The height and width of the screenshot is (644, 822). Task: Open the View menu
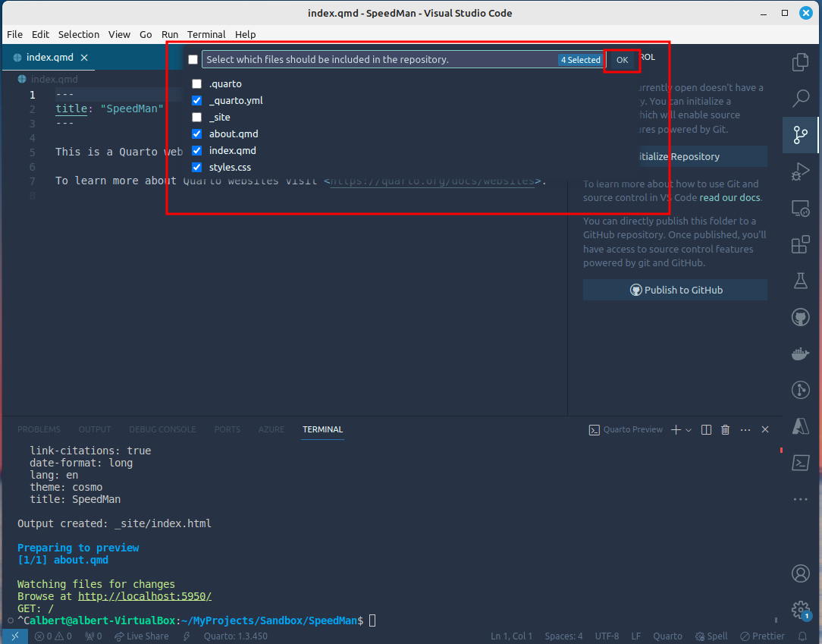click(119, 35)
